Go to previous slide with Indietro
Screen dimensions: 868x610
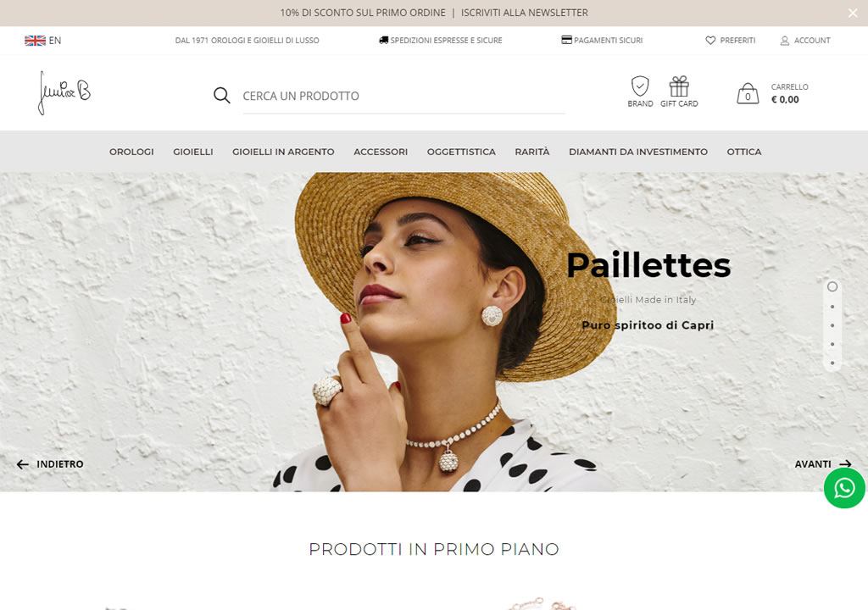coord(50,464)
